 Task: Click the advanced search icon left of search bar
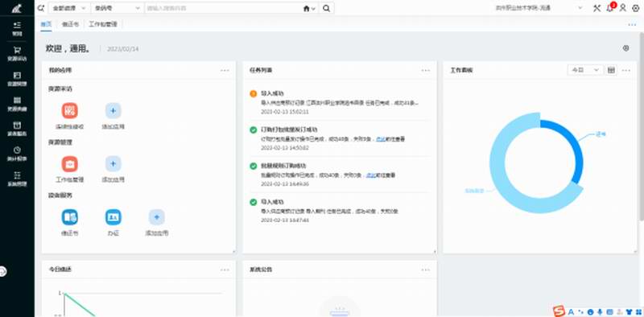[41, 8]
